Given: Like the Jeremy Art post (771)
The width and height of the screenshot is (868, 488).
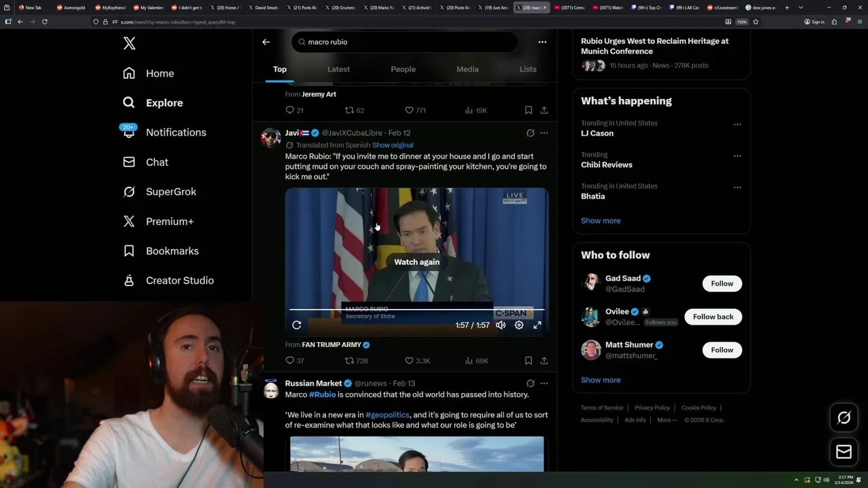Looking at the screenshot, I should [415, 110].
